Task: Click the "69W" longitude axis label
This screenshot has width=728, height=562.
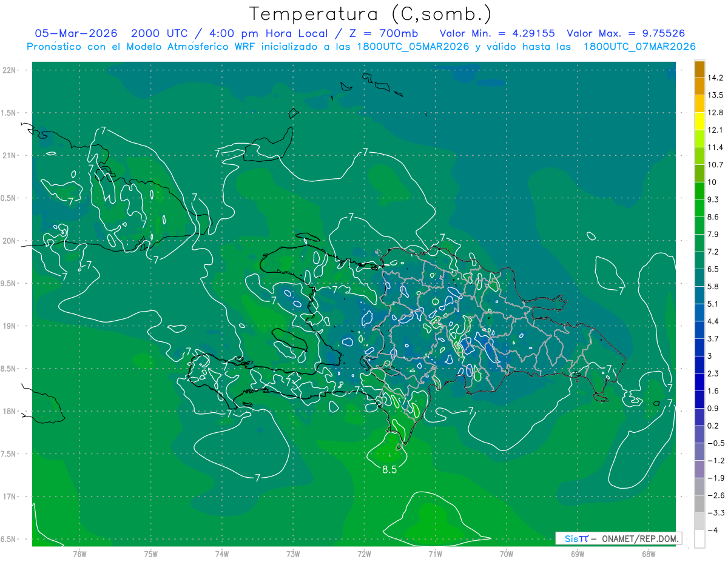Action: point(577,554)
